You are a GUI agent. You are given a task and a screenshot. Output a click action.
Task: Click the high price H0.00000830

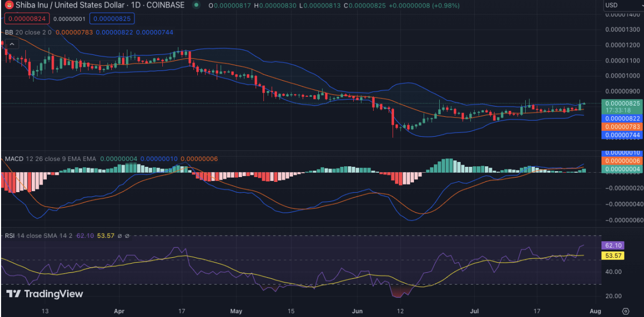276,5
